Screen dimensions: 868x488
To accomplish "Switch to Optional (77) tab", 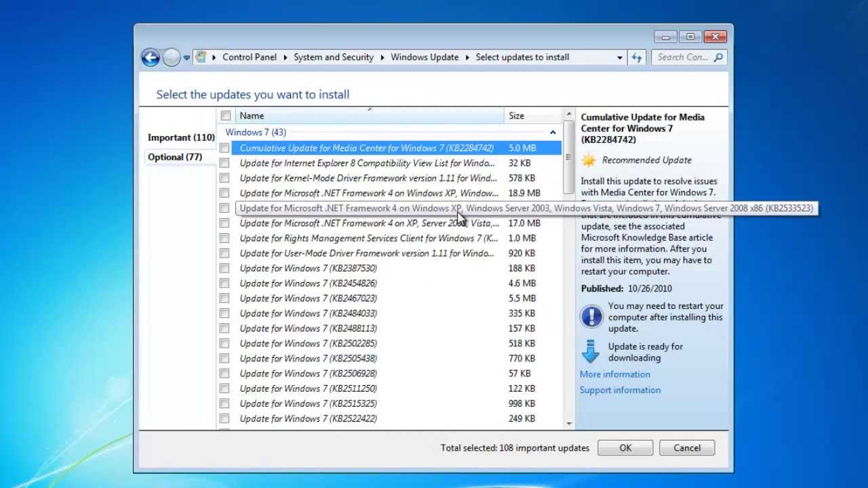I will pos(177,157).
